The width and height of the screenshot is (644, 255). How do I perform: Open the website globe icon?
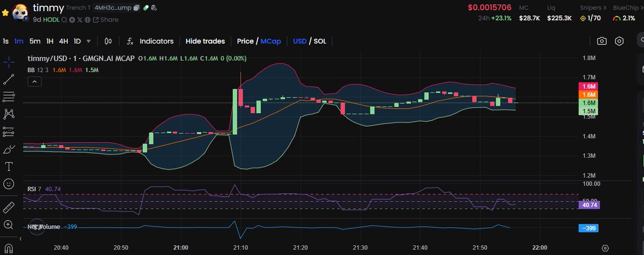(87, 19)
